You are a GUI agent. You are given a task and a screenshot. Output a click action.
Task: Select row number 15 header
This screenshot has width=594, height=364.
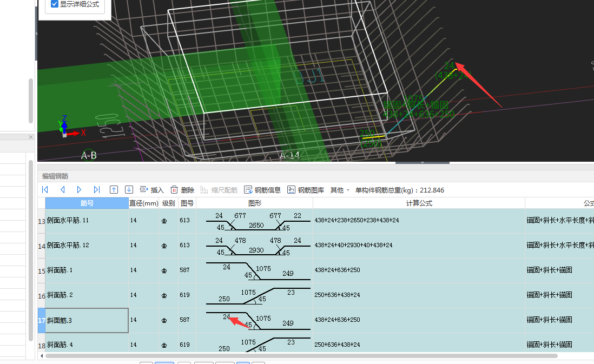click(41, 271)
